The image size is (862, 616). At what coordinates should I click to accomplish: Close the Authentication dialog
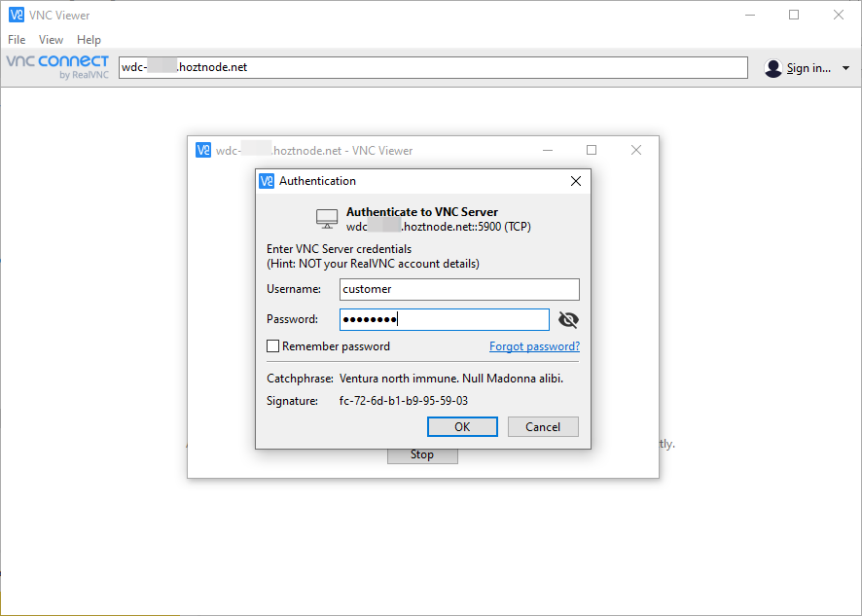(576, 181)
